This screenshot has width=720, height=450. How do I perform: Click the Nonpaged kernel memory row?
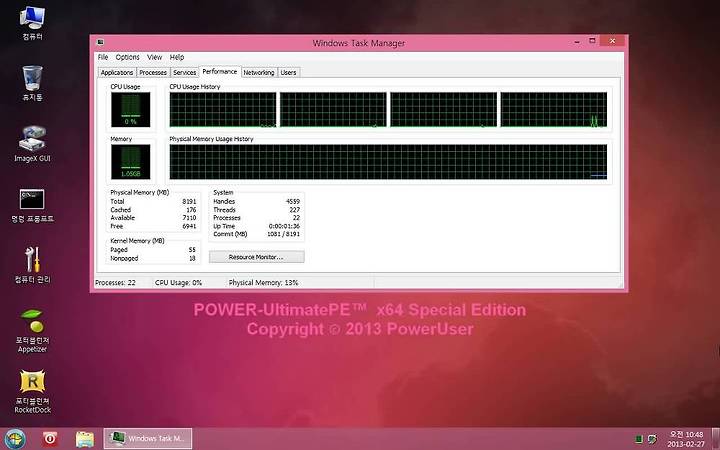pyautogui.click(x=153, y=258)
